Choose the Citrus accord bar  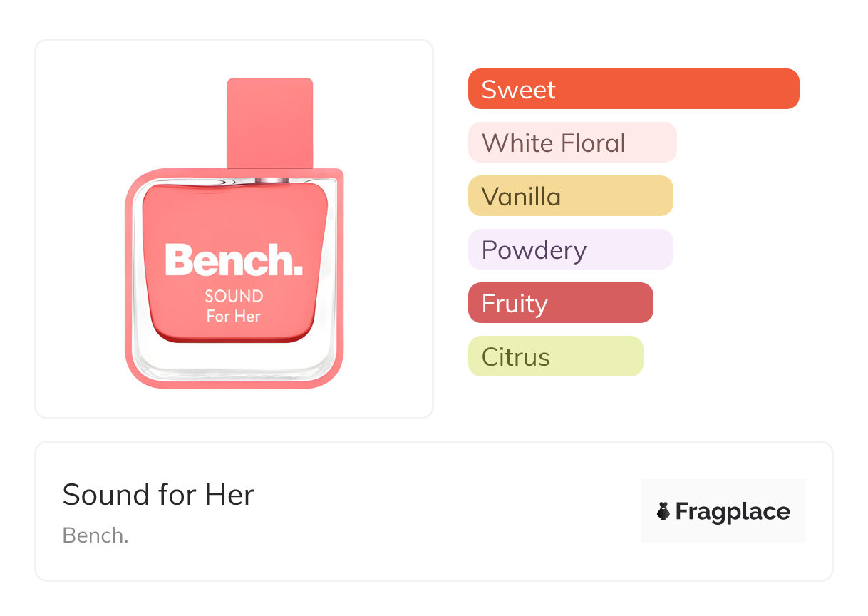point(555,356)
